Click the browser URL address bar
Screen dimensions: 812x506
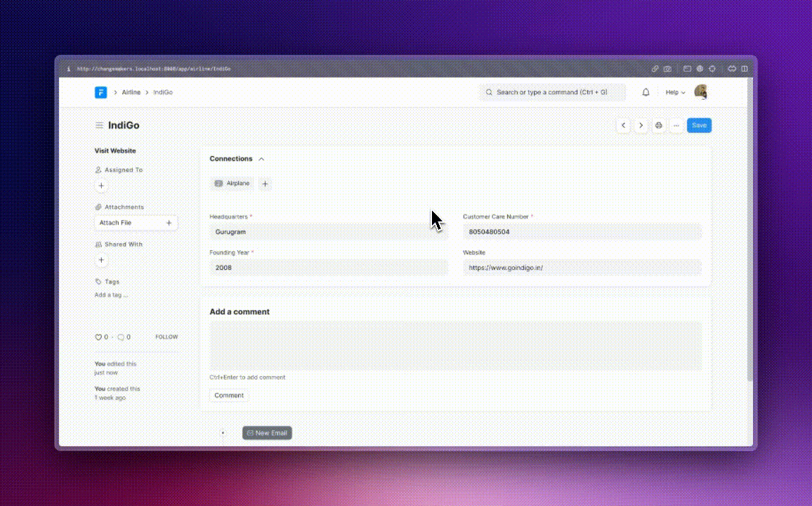tap(154, 68)
